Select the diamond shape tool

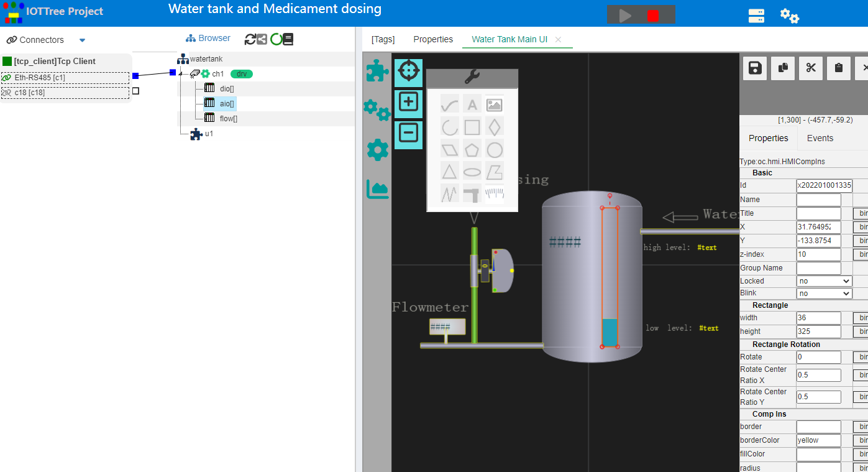coord(495,127)
